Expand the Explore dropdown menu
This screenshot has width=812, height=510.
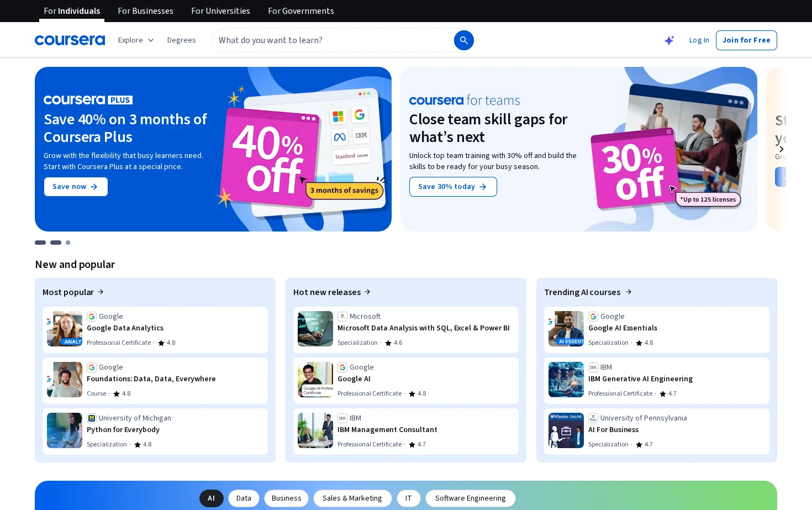click(x=136, y=40)
